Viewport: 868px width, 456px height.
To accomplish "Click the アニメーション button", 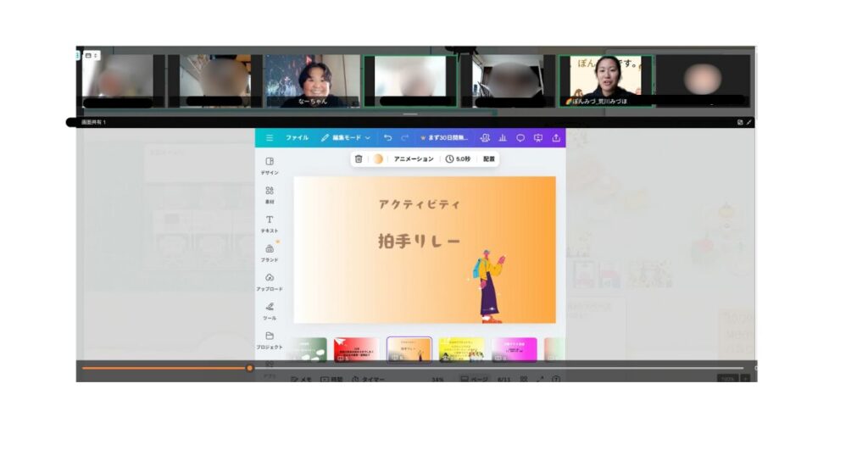I will coord(414,158).
